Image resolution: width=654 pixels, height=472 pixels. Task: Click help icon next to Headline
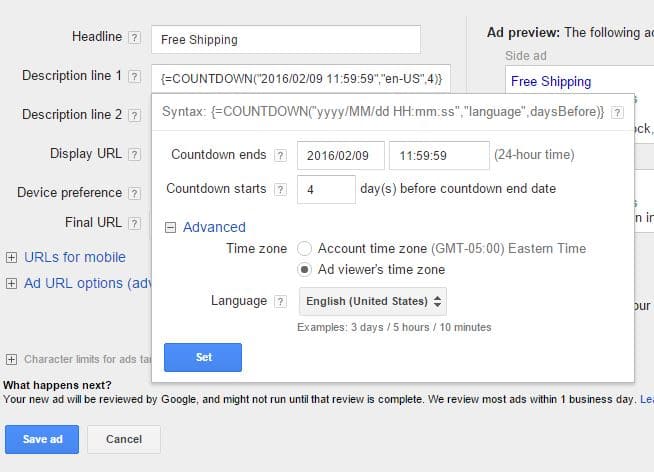(x=134, y=38)
